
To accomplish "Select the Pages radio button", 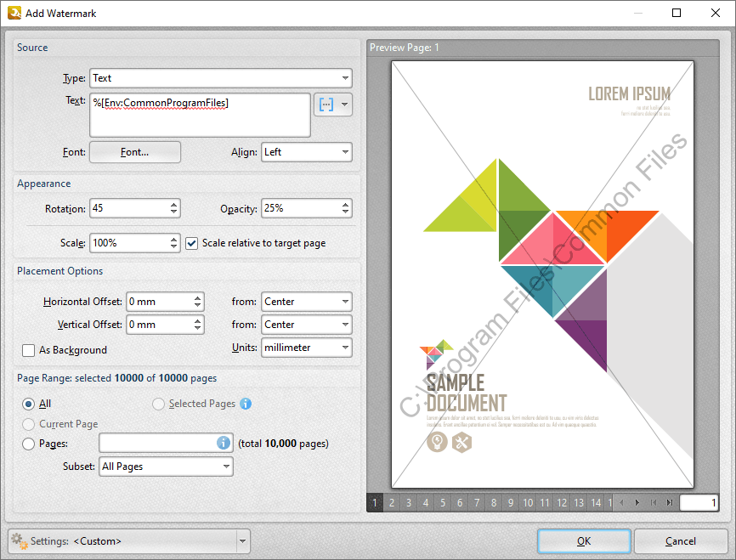I will pos(29,444).
